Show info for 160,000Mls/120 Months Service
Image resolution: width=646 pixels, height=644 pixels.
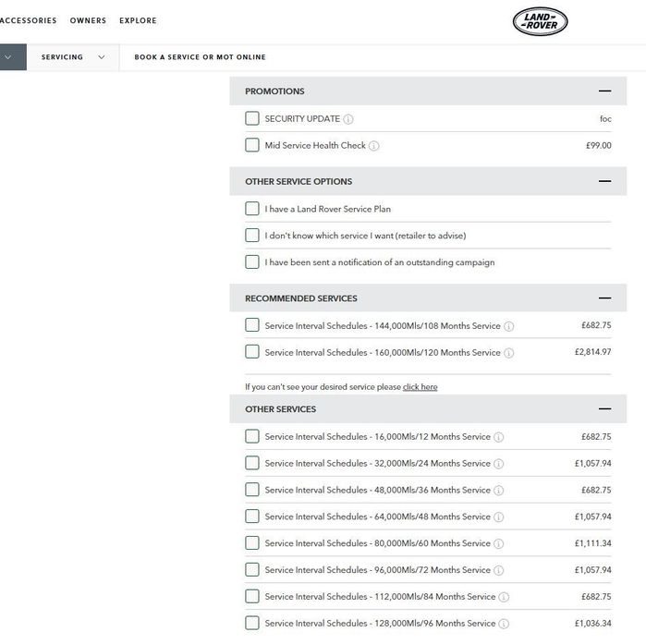click(x=509, y=353)
